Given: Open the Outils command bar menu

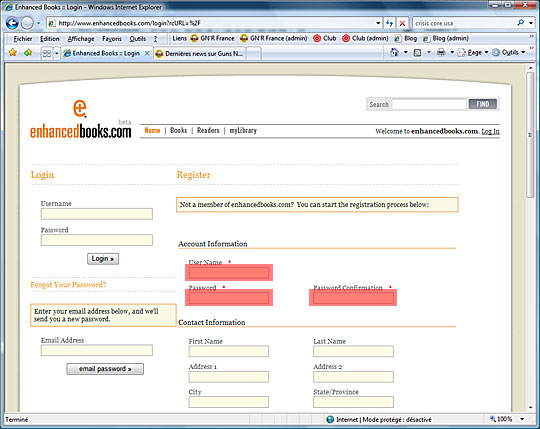Looking at the screenshot, I should coord(509,52).
